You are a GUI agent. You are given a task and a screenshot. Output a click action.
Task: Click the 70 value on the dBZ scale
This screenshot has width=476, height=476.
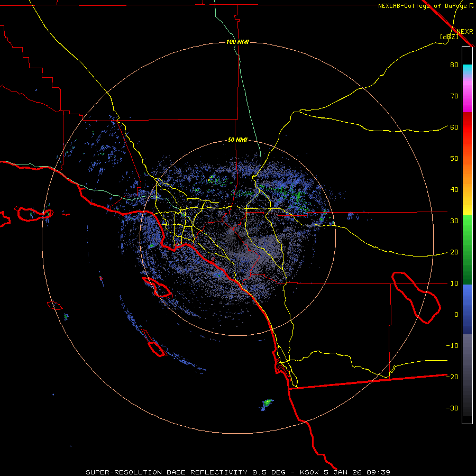454,96
